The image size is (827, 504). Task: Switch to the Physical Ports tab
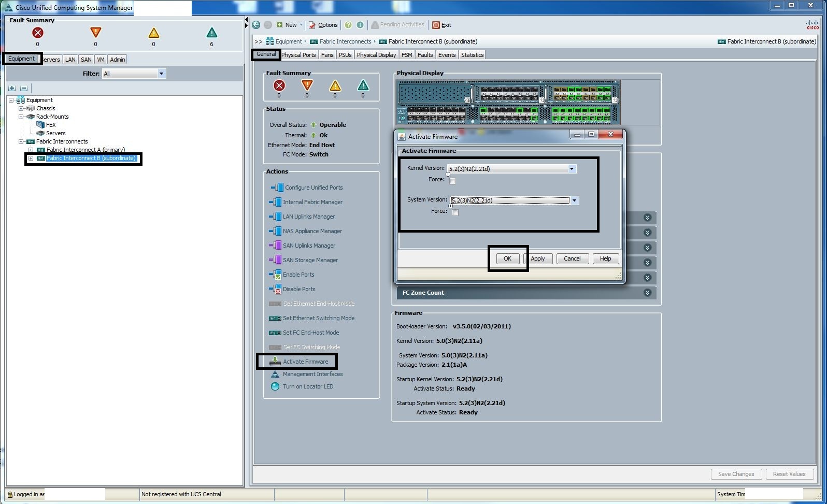tap(298, 55)
